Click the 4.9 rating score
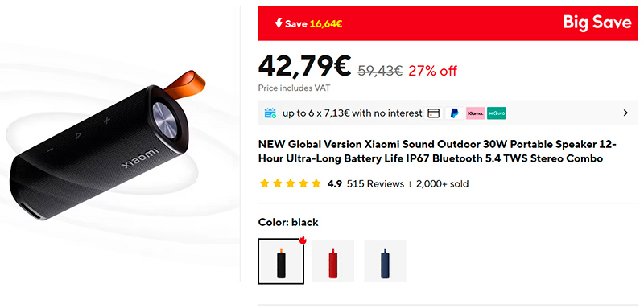This screenshot has height=308, width=644. click(334, 183)
